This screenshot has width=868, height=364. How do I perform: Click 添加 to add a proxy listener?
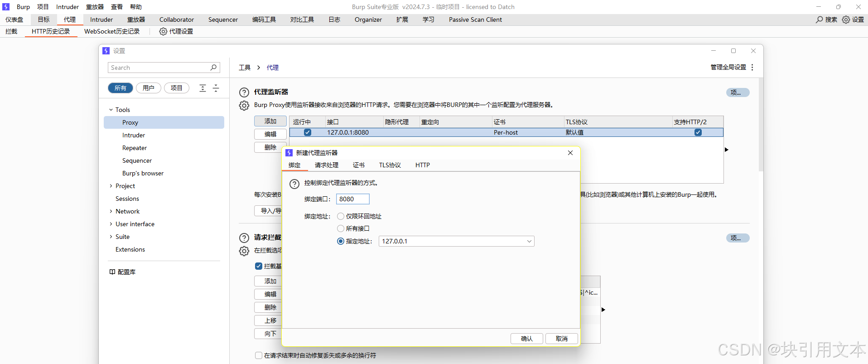270,121
